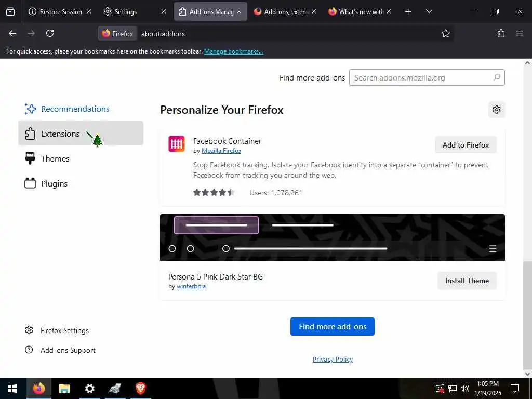Screen dimensions: 532x399
Task: Click the Add-ons Support question mark icon
Action: (29, 350)
